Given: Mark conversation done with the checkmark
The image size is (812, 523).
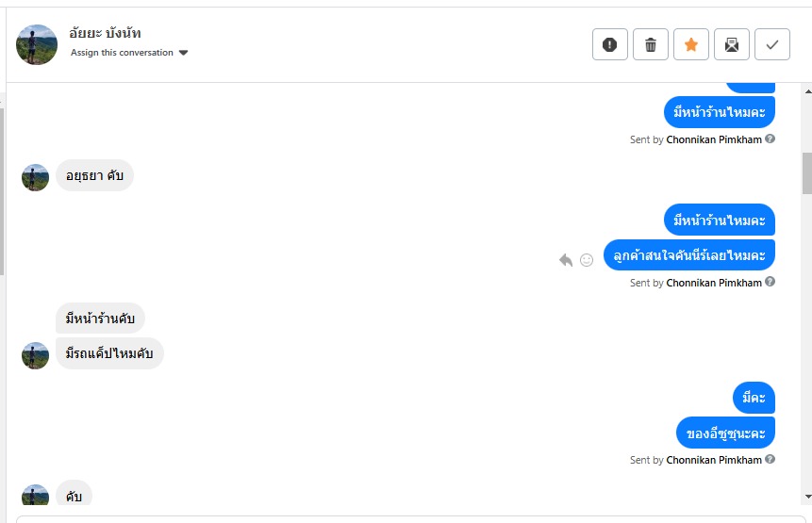Looking at the screenshot, I should 772,44.
